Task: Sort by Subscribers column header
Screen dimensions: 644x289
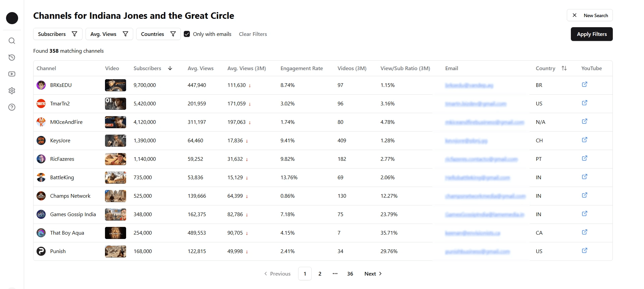Action: pos(153,68)
